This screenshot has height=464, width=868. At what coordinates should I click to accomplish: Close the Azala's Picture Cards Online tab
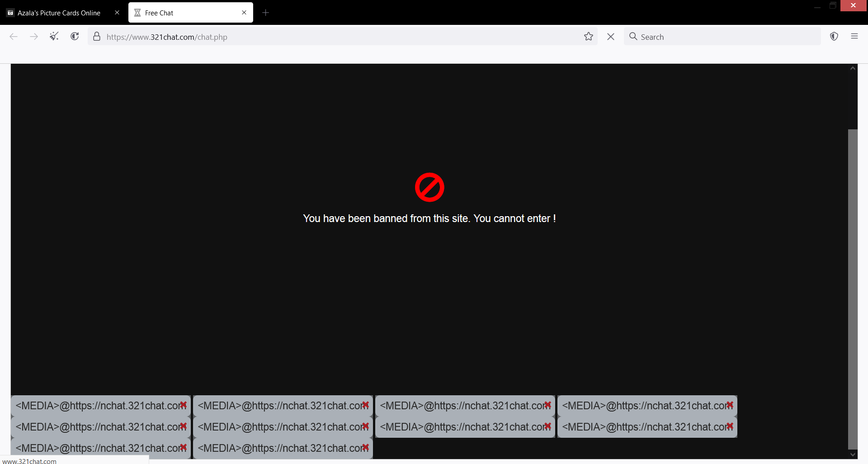(x=117, y=13)
